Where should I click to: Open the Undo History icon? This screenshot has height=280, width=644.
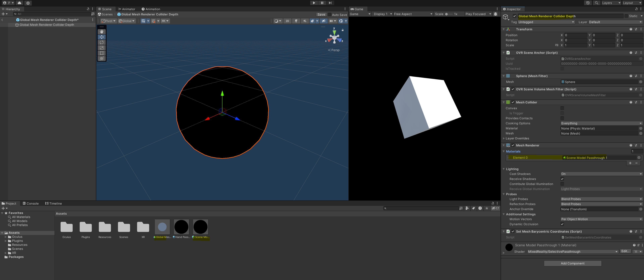point(588,3)
